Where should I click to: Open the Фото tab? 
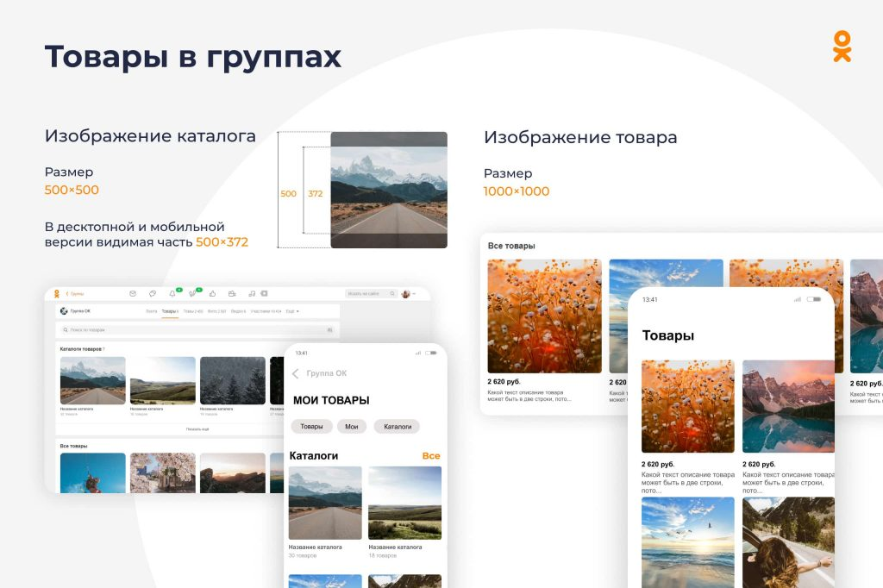[x=216, y=311]
